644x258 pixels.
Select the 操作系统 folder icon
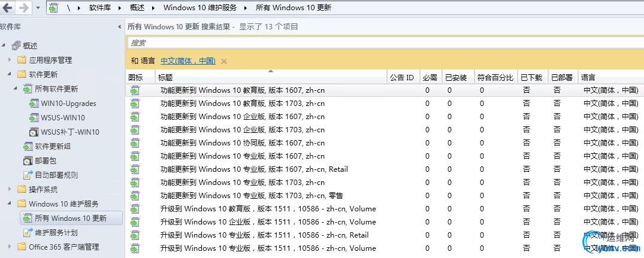(22, 190)
